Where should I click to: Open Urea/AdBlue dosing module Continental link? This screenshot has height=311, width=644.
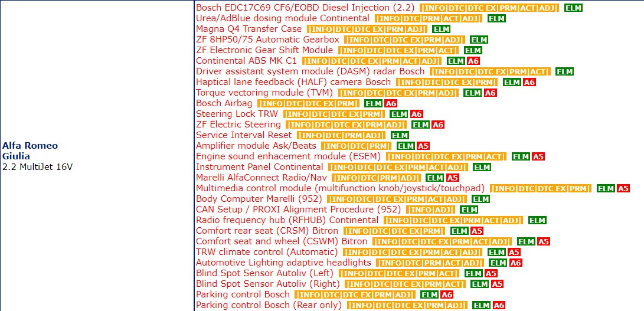[x=283, y=18]
